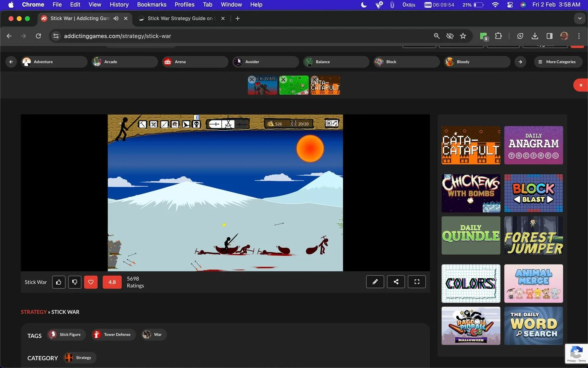This screenshot has height=368, width=588.
Task: Share the Stick War game
Action: (396, 282)
